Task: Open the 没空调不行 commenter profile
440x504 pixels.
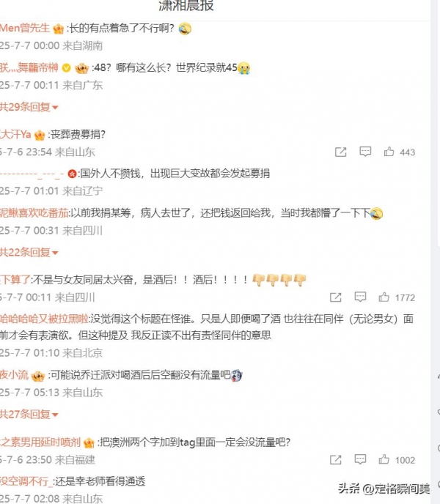Action: click(x=26, y=481)
